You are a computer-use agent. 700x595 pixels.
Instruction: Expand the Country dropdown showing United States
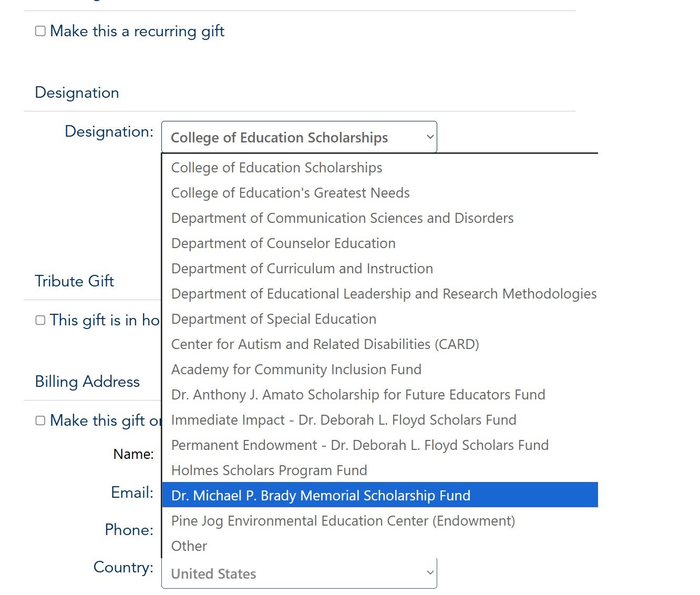point(298,573)
